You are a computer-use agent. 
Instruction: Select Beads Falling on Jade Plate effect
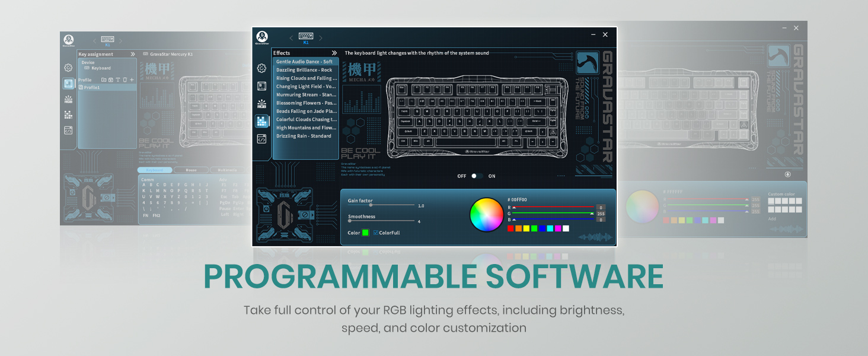coord(306,112)
